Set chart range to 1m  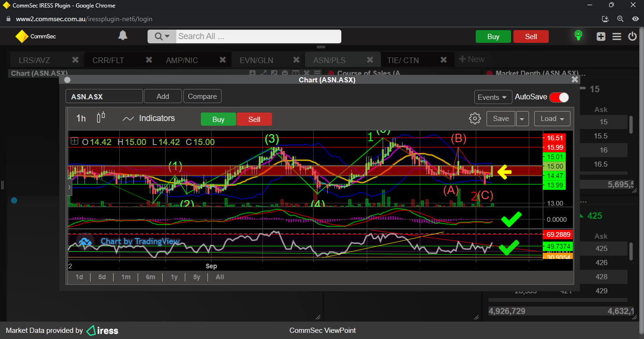click(x=125, y=277)
